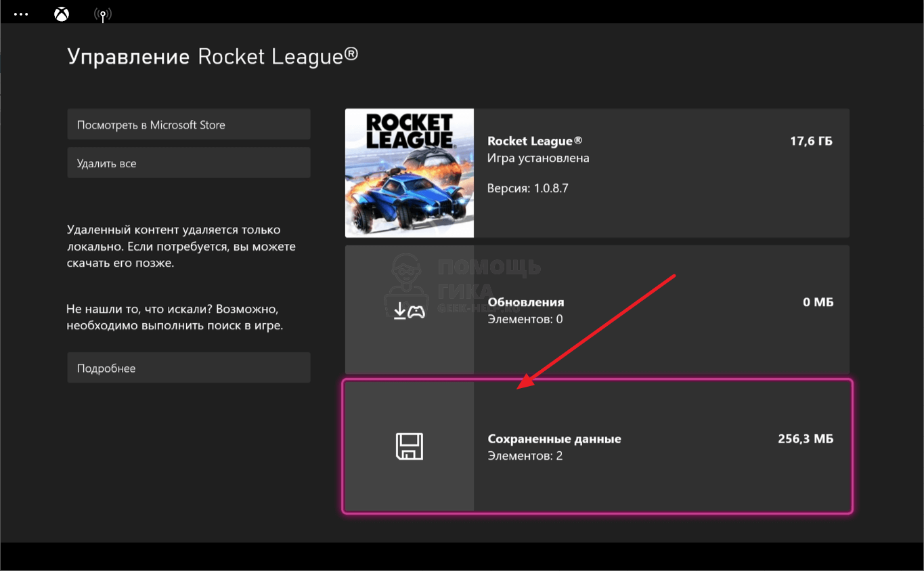Select the Обновления tile
Image resolution: width=924 pixels, height=571 pixels.
(597, 310)
